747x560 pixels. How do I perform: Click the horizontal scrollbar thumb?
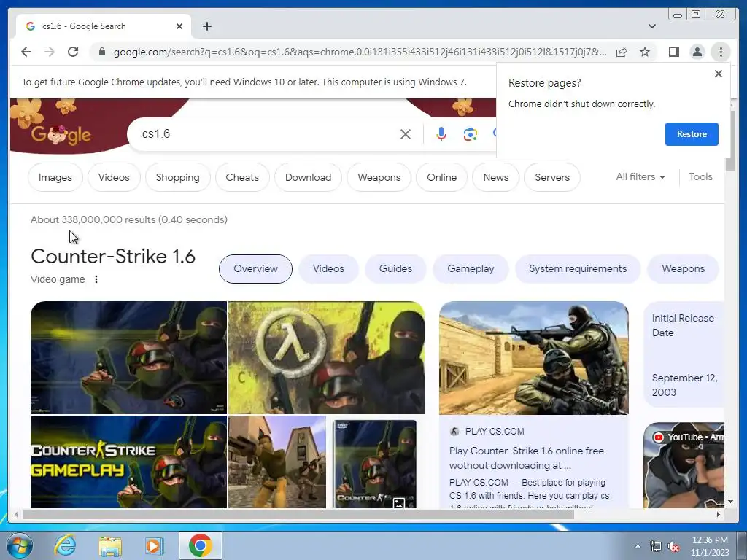[298, 515]
